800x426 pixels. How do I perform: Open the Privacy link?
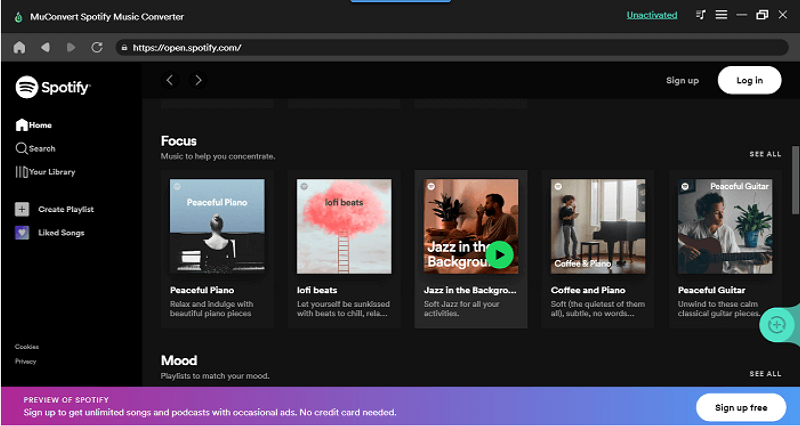[x=26, y=361]
